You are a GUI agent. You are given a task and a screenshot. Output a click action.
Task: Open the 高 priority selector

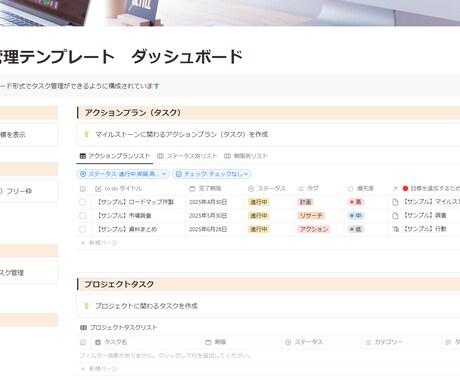pyautogui.click(x=356, y=202)
